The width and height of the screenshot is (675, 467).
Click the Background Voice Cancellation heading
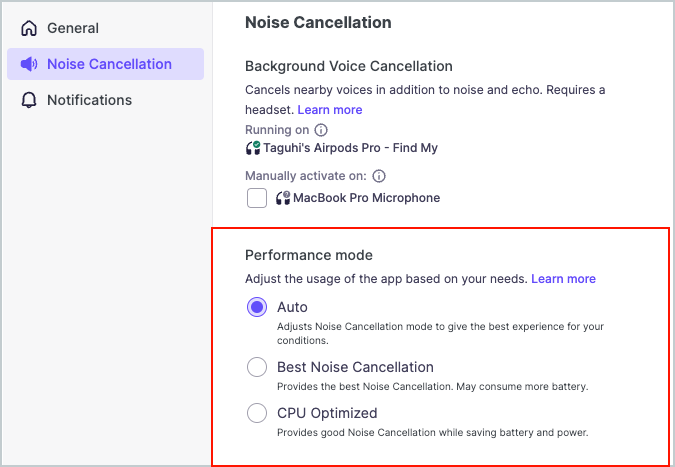pyautogui.click(x=349, y=67)
